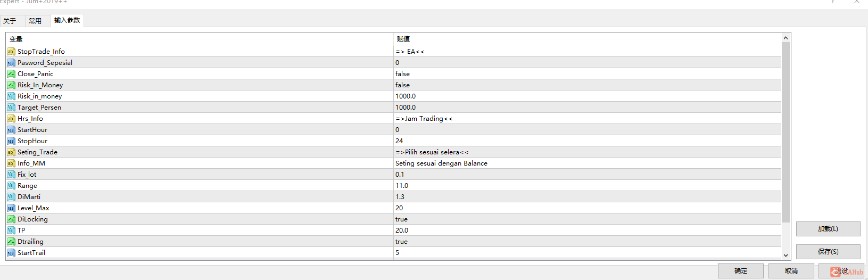This screenshot has width=868, height=280.
Task: Select the StopTrade_Info string type icon
Action: [11, 52]
